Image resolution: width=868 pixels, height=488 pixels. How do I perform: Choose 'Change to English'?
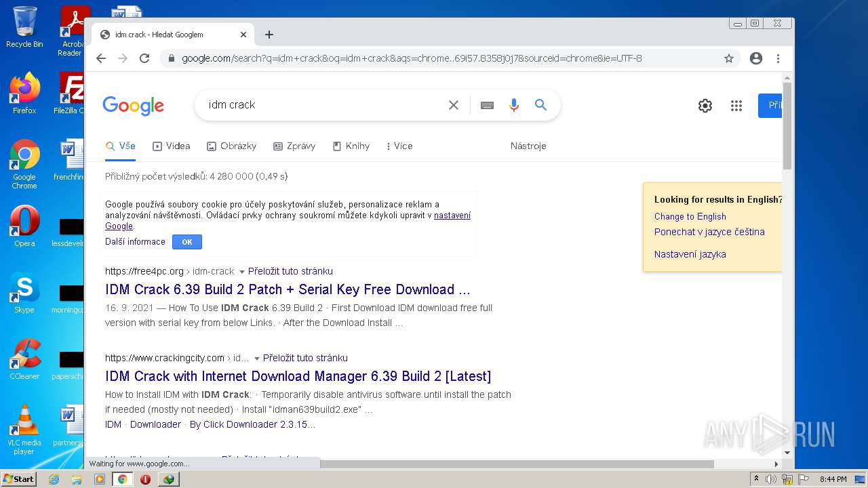(690, 217)
